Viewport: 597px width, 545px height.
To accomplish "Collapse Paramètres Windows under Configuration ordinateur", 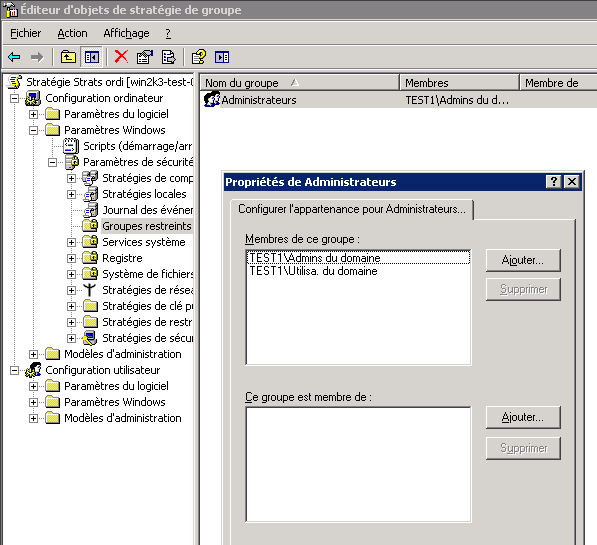I will click(x=34, y=130).
